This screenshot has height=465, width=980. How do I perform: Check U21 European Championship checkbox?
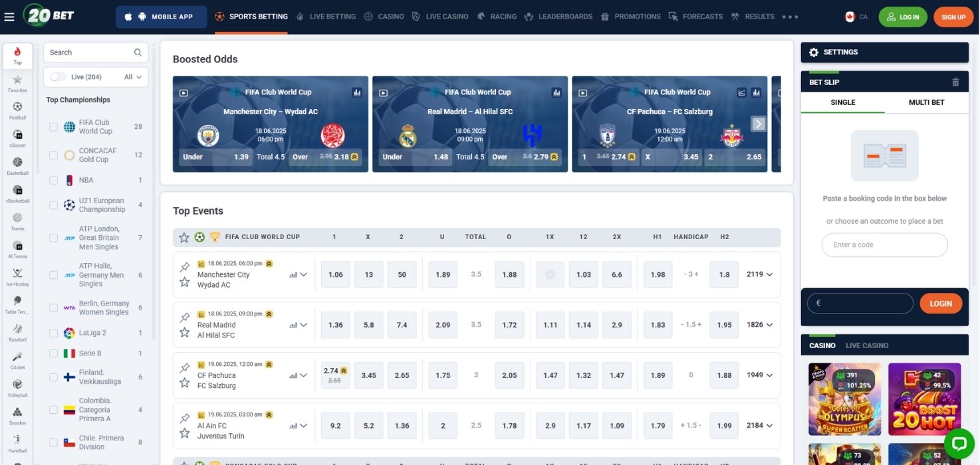pos(54,205)
